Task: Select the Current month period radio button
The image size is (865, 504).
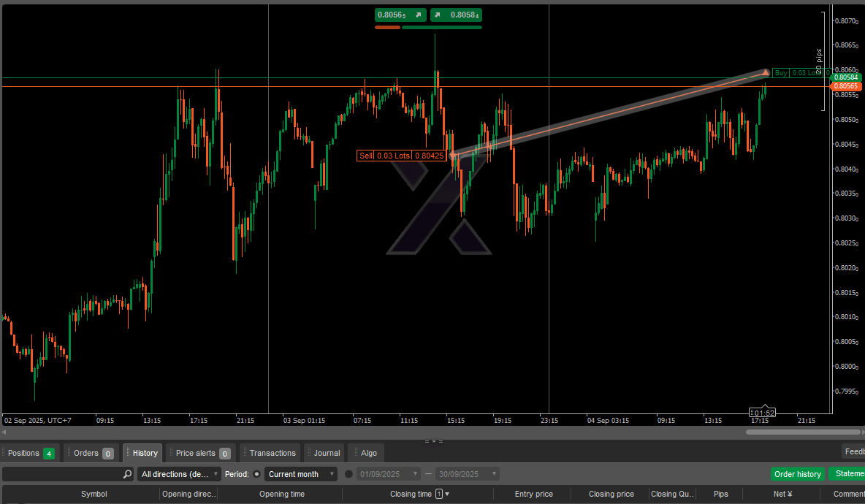Action: [x=256, y=474]
